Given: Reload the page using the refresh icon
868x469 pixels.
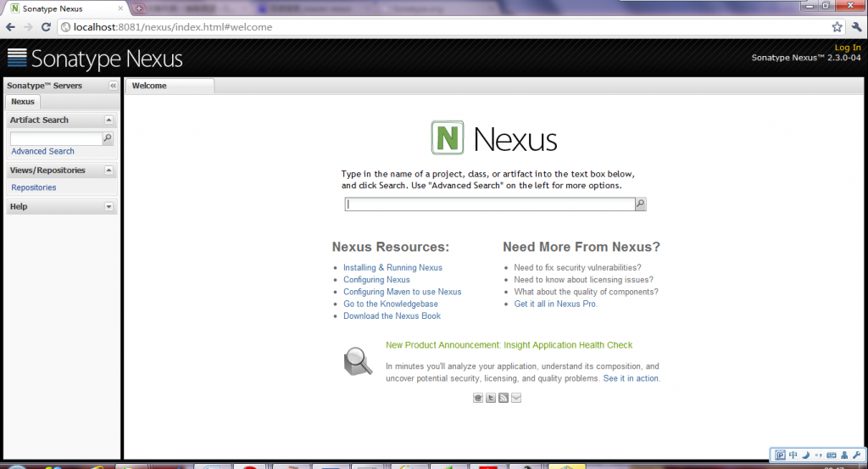Looking at the screenshot, I should [46, 26].
